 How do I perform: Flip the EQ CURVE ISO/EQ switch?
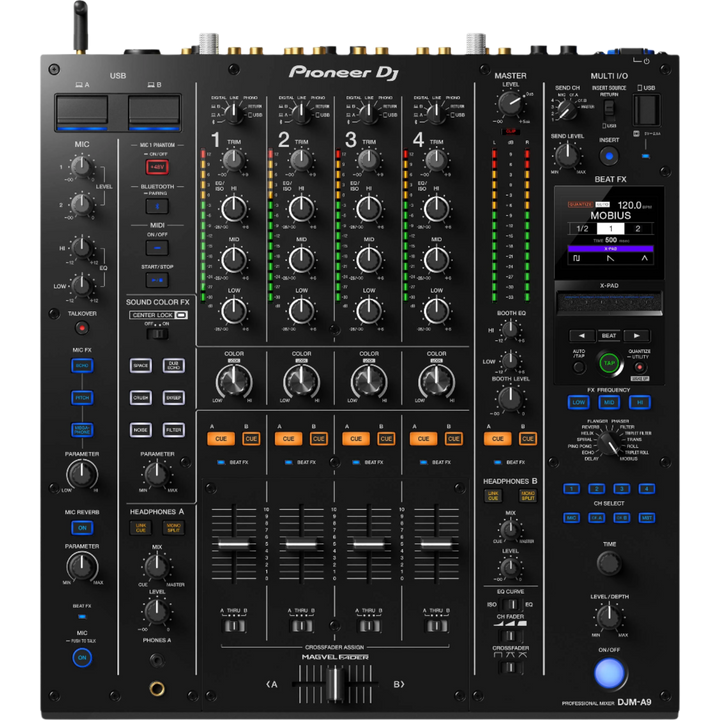pos(510,604)
